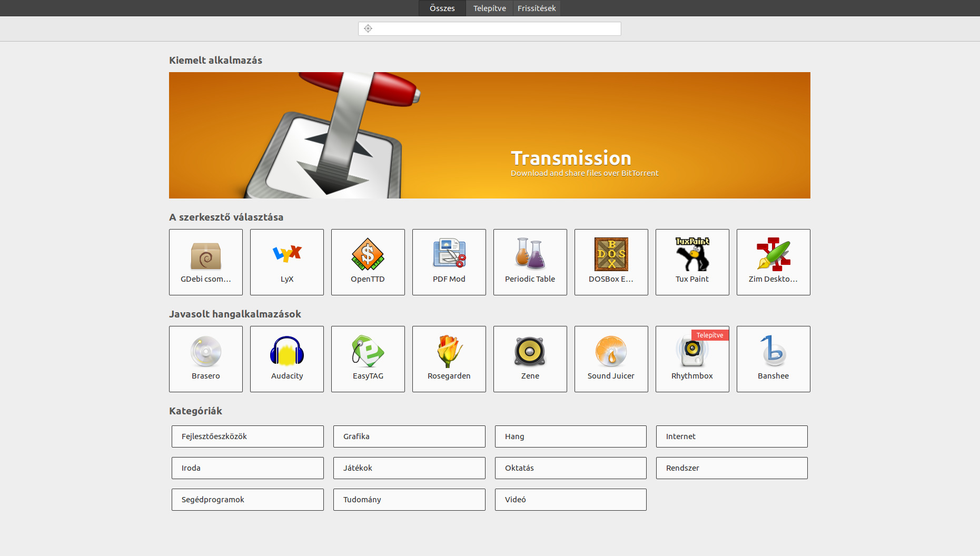The width and height of the screenshot is (980, 556).
Task: Open the Periodic Table flasks icon
Action: 530,253
